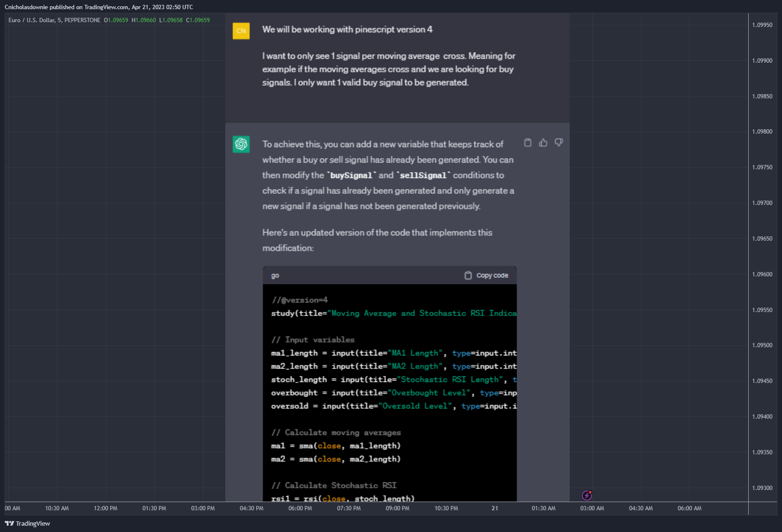Click the 'ma2 = sma(close, ma2_length)' code line
The image size is (782, 532).
(336, 459)
